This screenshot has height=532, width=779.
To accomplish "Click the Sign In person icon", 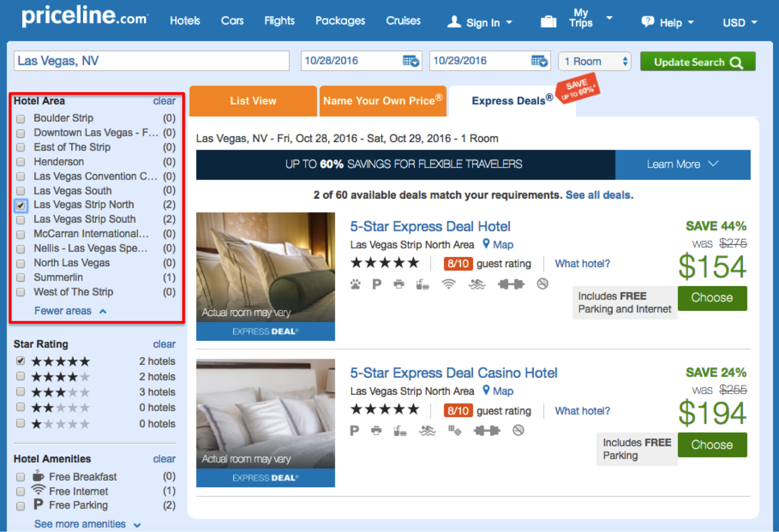I will (x=454, y=22).
